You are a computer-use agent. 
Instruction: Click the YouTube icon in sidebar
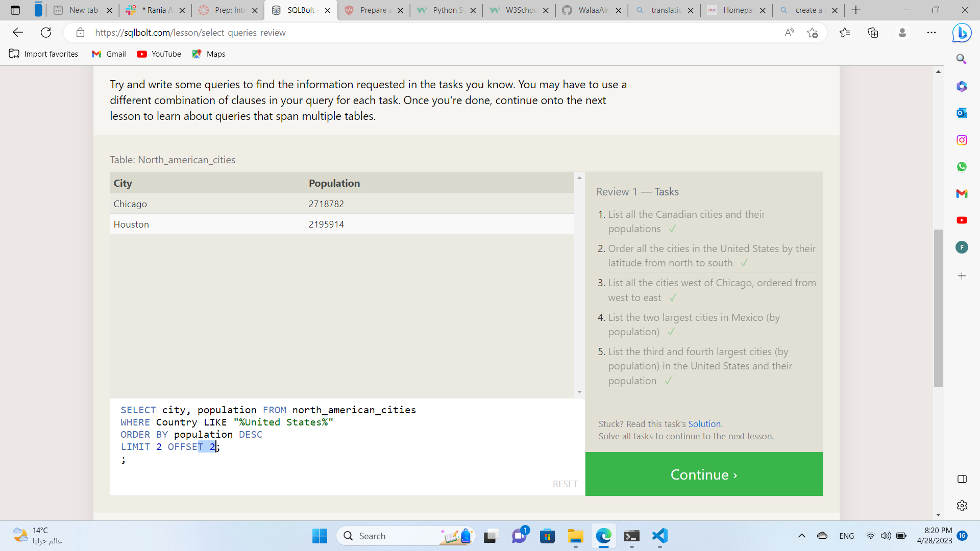coord(963,220)
